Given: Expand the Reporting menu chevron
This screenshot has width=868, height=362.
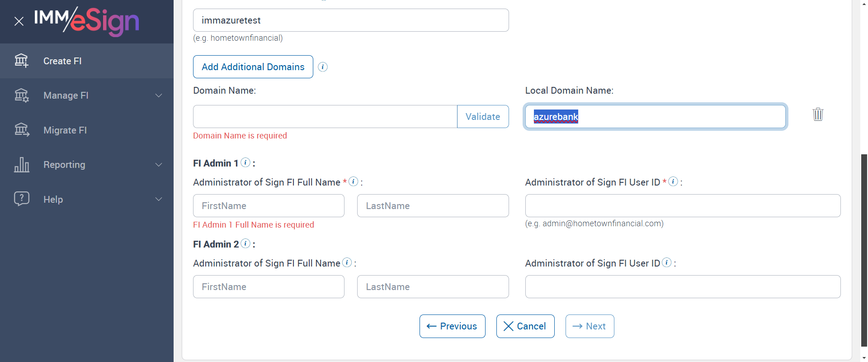Looking at the screenshot, I should point(159,165).
